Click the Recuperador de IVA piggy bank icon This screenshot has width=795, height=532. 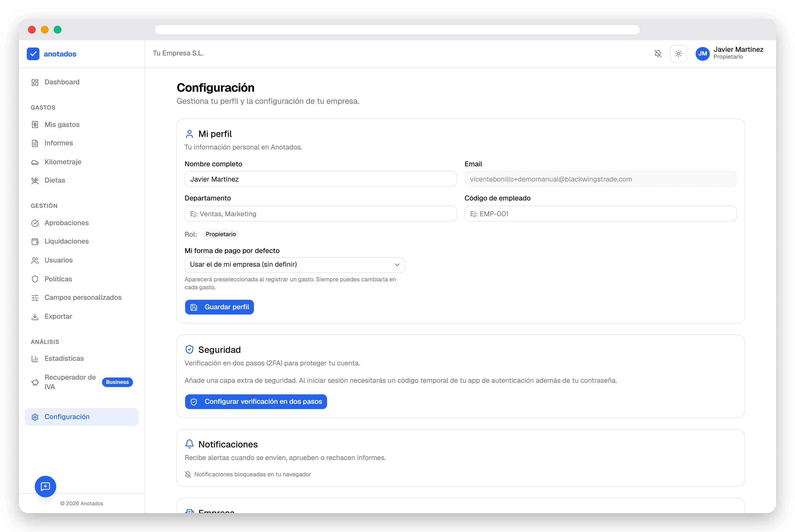[x=35, y=382]
